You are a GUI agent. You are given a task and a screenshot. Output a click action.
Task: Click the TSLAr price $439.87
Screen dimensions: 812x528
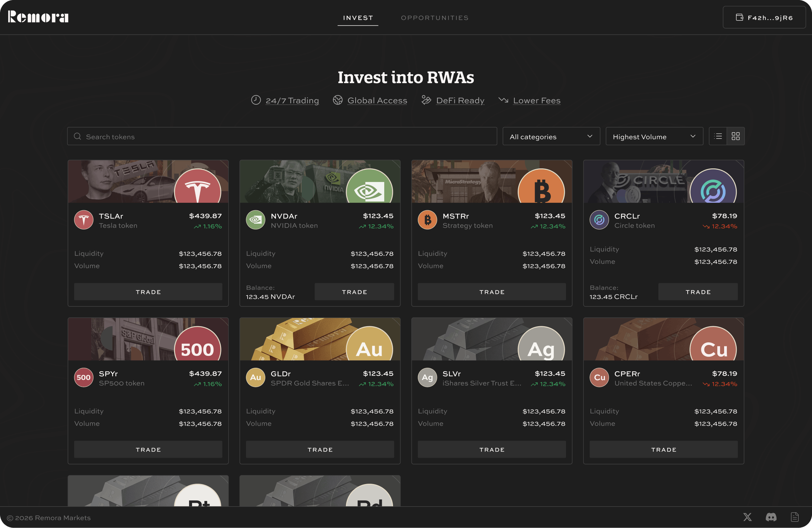pyautogui.click(x=205, y=216)
